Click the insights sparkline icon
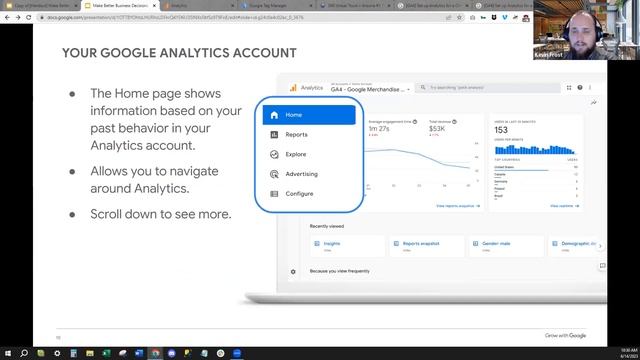Viewport: 640px width, 360px height. tap(593, 102)
